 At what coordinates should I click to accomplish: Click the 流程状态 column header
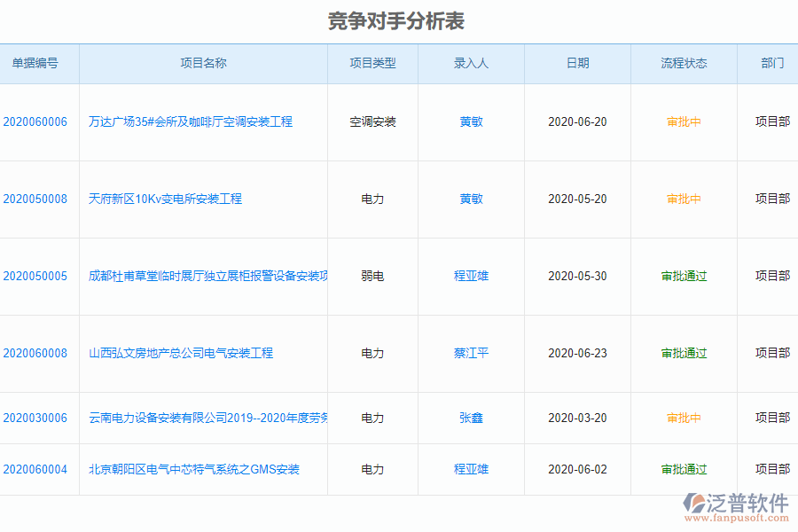point(684,63)
